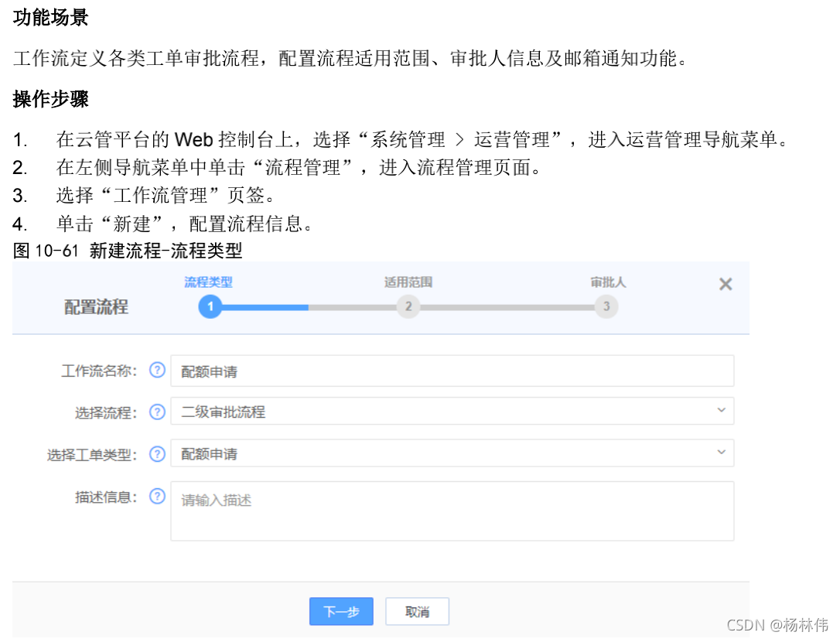Click caption 图 10-61 新建流程-流程类型
The width and height of the screenshot is (840, 639).
128,251
